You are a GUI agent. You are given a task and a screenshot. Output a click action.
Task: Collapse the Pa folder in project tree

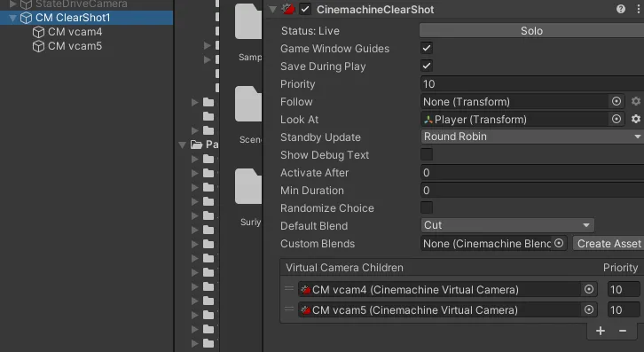pos(183,145)
